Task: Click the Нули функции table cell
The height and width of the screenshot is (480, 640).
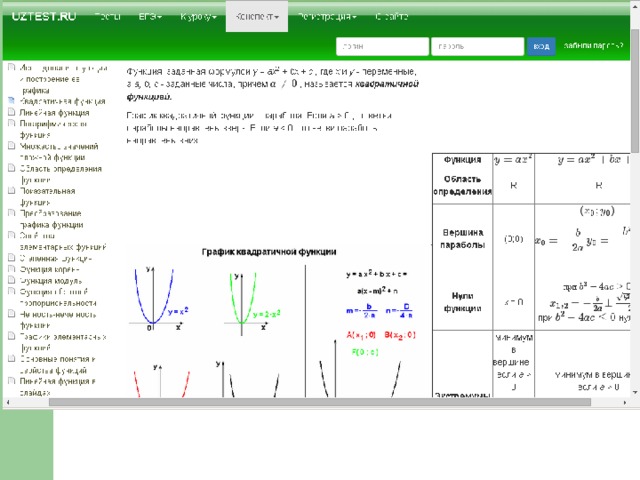Action: 462,302
